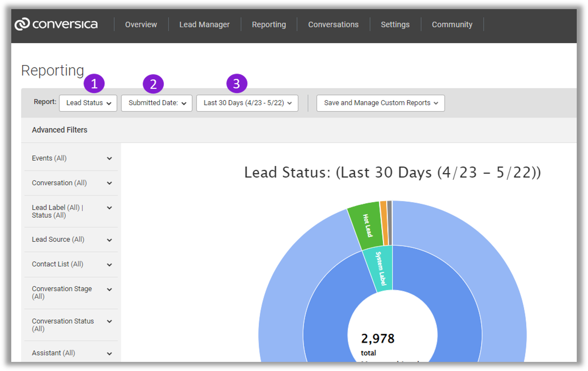The height and width of the screenshot is (371, 588).
Task: Open the Submitted Date dropdown
Action: point(157,103)
